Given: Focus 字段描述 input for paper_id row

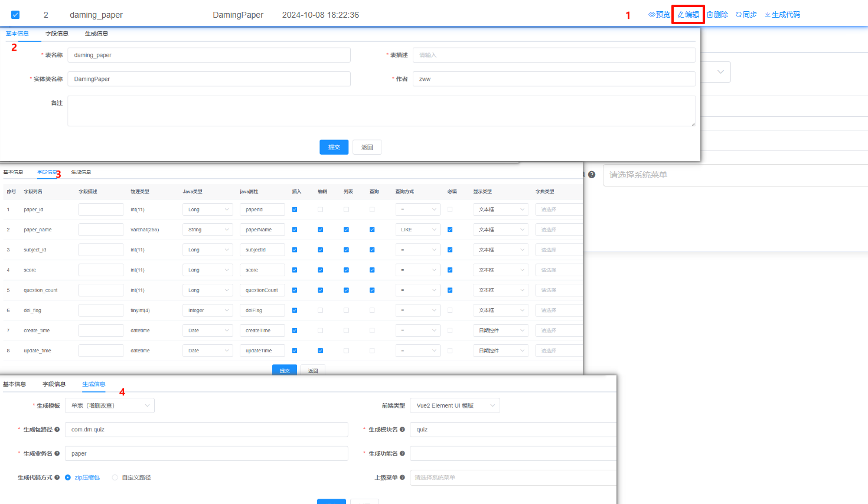Looking at the screenshot, I should (x=101, y=210).
